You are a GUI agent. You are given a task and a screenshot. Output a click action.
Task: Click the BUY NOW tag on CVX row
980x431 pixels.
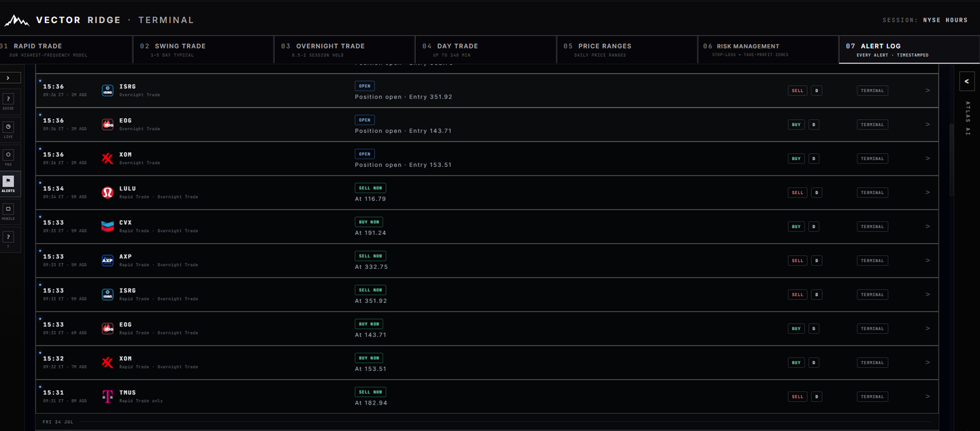[x=369, y=222]
